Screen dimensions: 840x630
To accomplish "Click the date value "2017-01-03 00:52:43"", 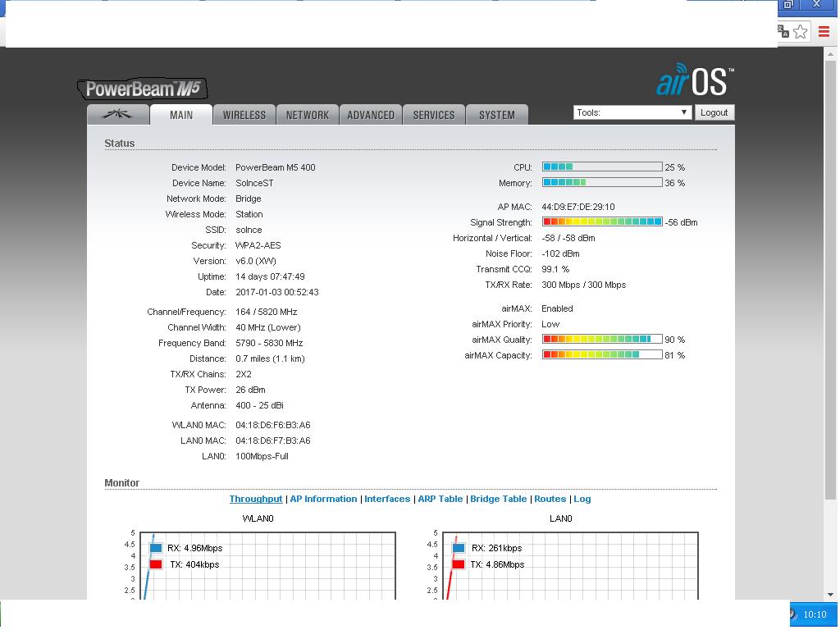I will click(277, 292).
